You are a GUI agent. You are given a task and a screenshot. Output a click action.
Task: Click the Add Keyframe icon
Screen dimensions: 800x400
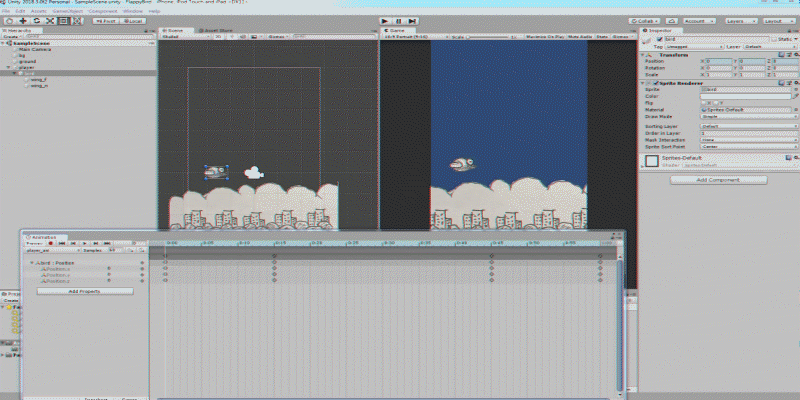131,250
